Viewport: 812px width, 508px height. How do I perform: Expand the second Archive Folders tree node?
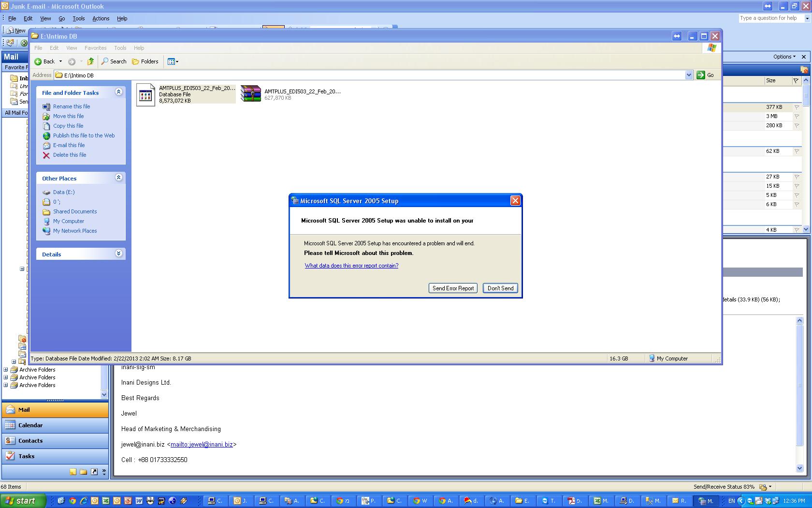[x=6, y=377]
